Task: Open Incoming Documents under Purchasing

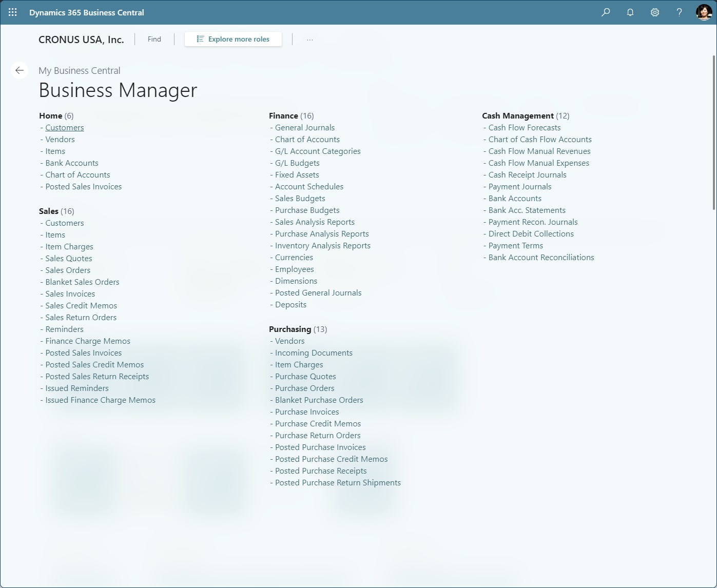Action: tap(314, 352)
